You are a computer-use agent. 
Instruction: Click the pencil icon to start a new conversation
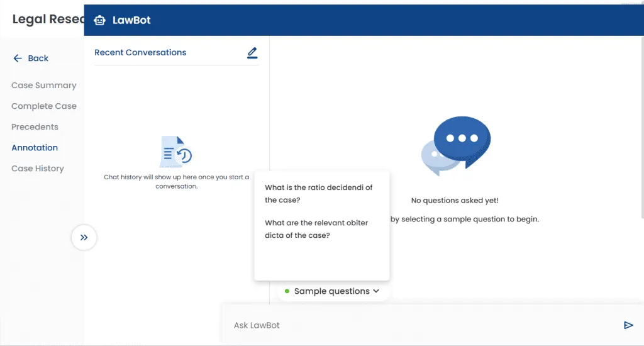coord(252,53)
